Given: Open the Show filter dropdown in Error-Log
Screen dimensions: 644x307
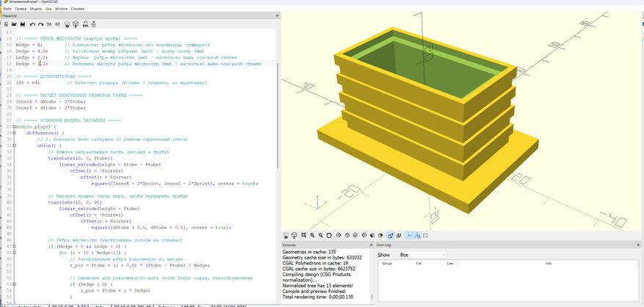Looking at the screenshot, I should pos(421,255).
